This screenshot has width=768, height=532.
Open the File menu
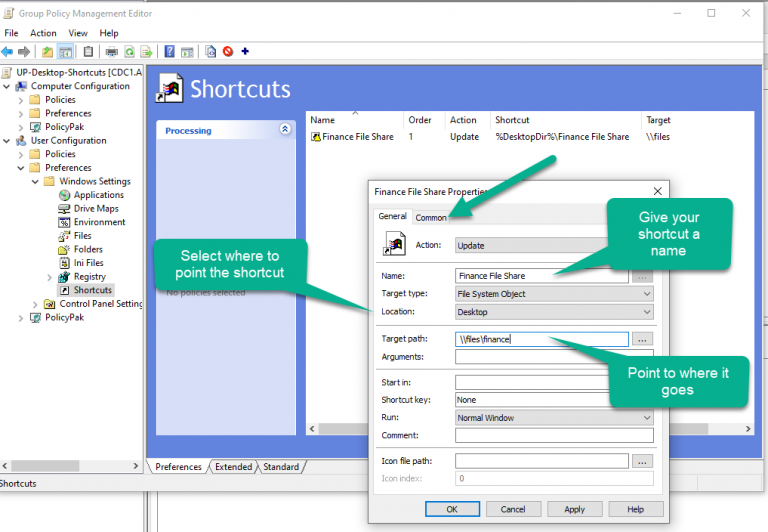(11, 33)
